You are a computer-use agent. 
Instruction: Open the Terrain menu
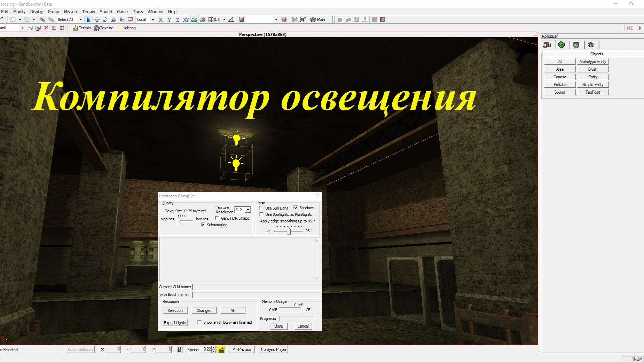pyautogui.click(x=88, y=11)
